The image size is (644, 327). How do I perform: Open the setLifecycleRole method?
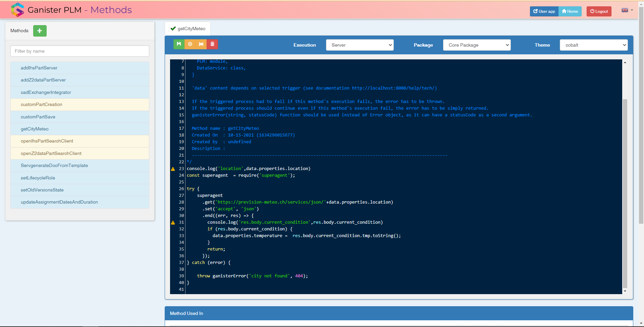pos(80,178)
